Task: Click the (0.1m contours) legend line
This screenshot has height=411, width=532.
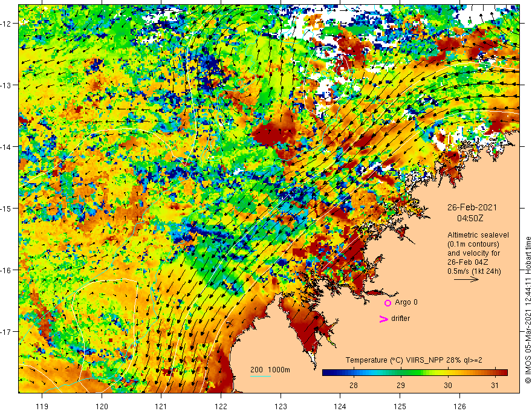Action: [473, 244]
